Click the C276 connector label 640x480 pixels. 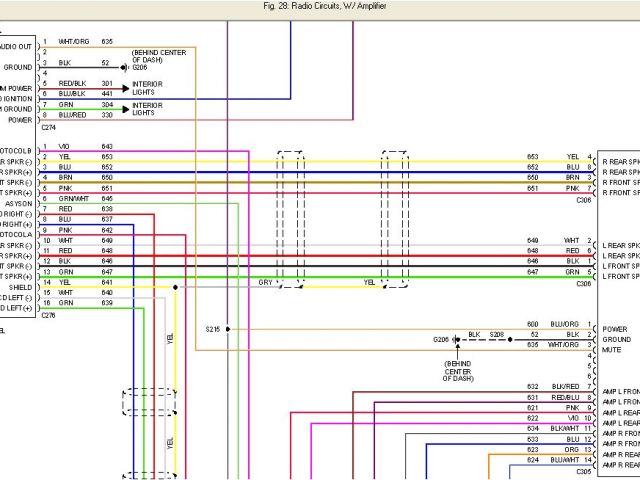(x=50, y=315)
